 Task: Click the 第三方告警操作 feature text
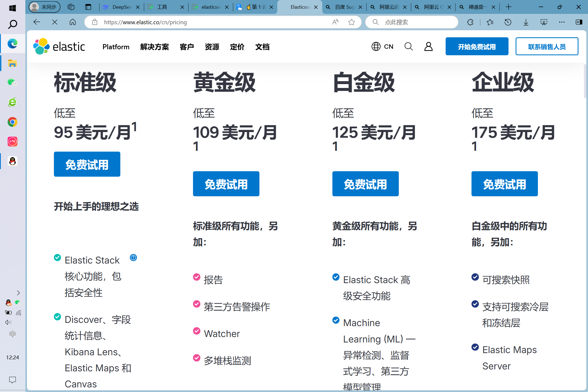pyautogui.click(x=237, y=307)
